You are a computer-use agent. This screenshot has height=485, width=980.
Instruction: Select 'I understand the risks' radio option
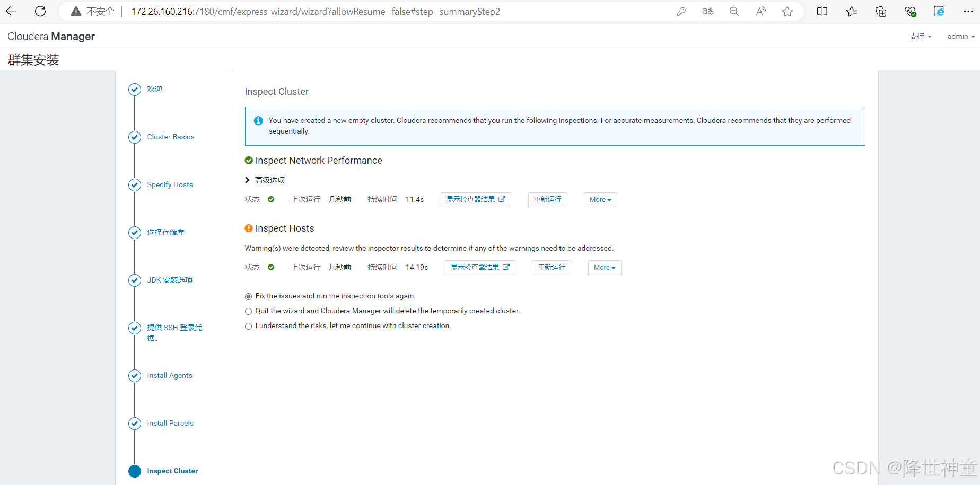pos(248,326)
